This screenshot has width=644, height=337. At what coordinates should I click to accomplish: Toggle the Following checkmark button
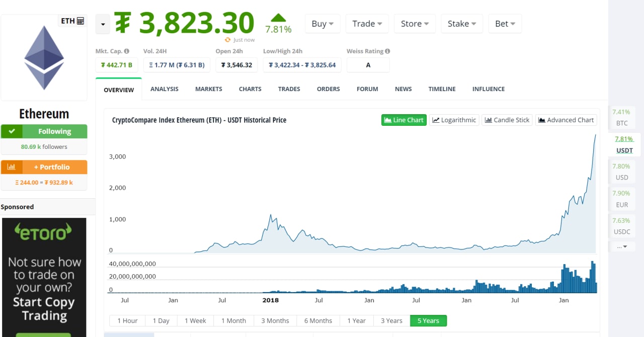(x=12, y=131)
